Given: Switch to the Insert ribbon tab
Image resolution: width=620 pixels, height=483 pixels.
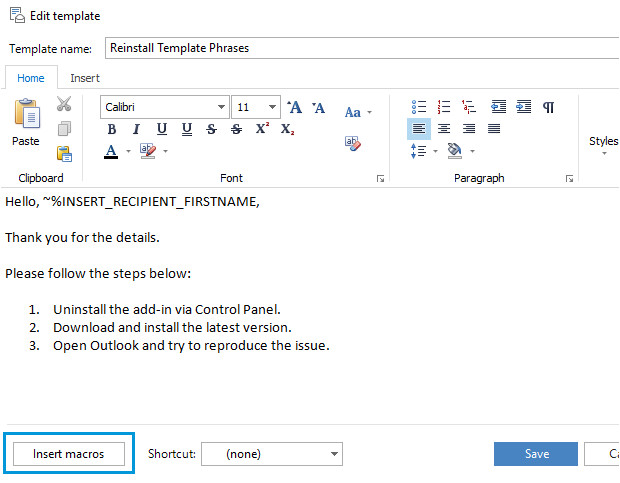Looking at the screenshot, I should pos(85,78).
